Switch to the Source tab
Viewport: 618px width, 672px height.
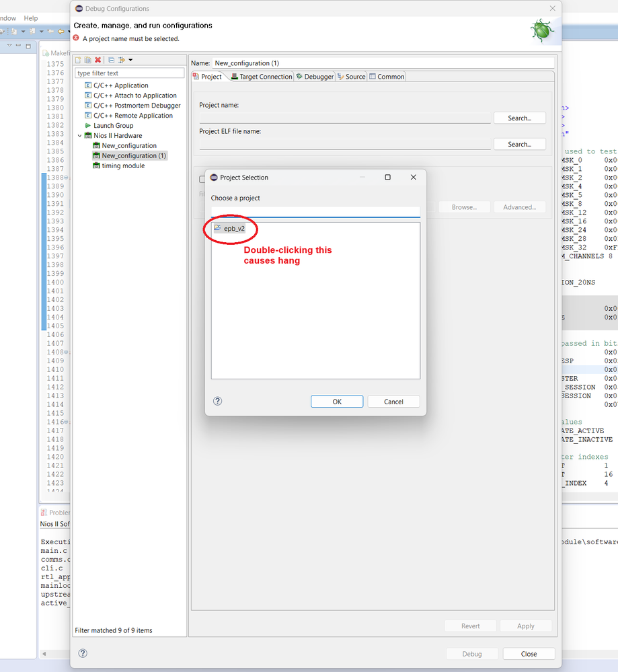pyautogui.click(x=352, y=77)
